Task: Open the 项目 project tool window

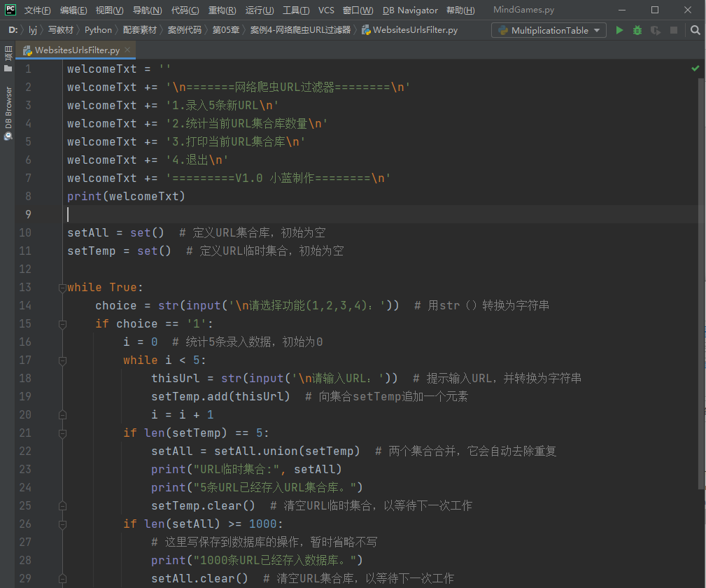Action: click(x=8, y=55)
